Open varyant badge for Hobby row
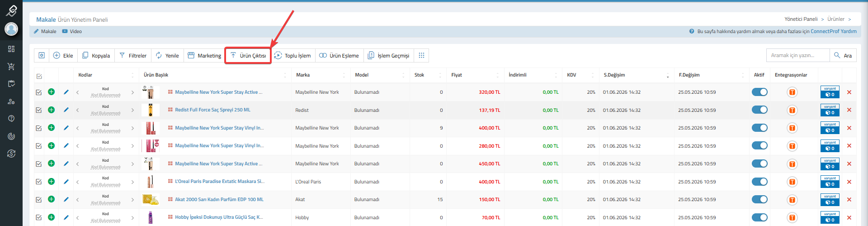The height and width of the screenshot is (226, 868). [x=830, y=217]
